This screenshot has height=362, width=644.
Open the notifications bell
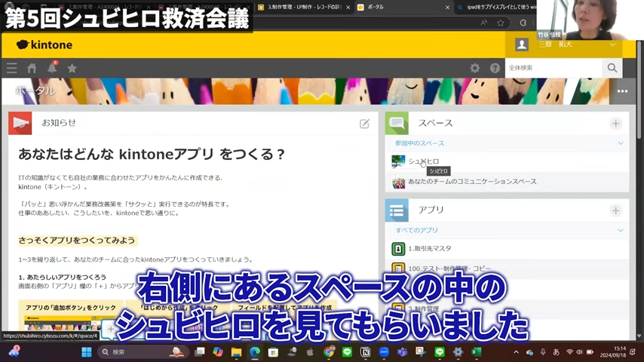coord(52,69)
